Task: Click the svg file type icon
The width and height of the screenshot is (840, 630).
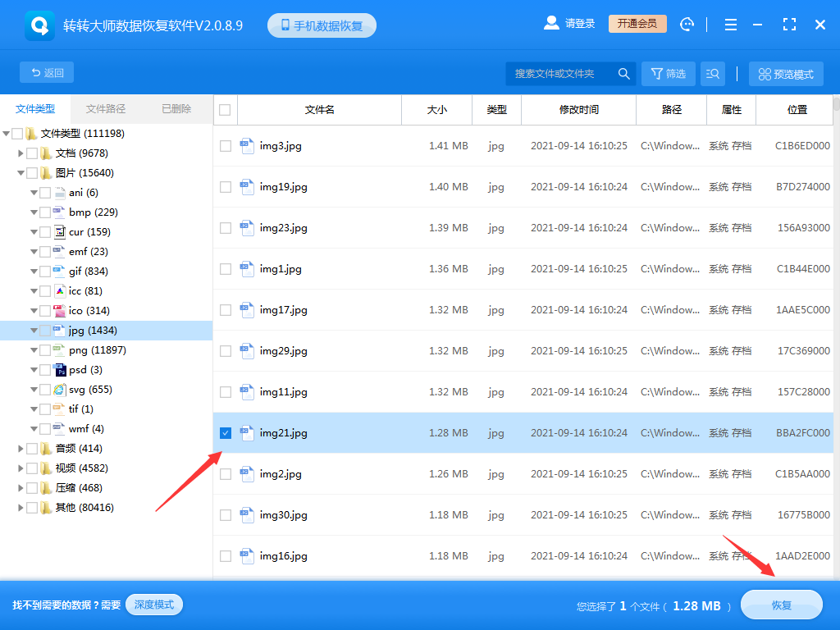Action: point(59,390)
